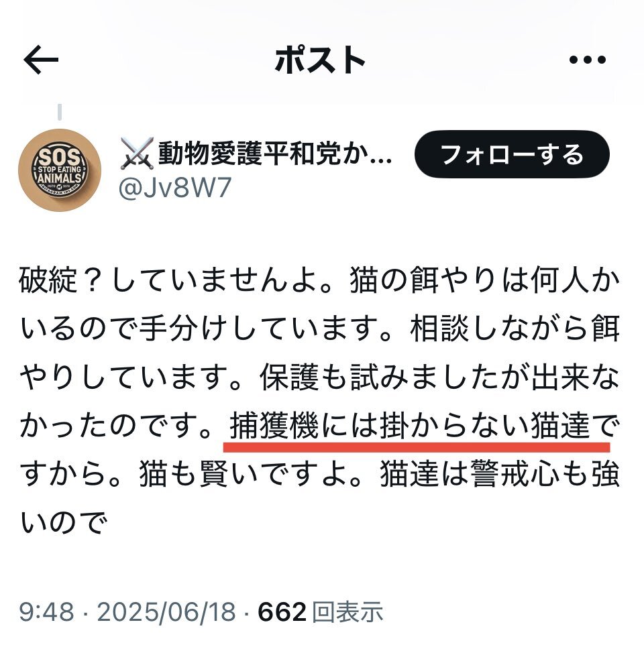Tap the ポスト header title

point(321,60)
